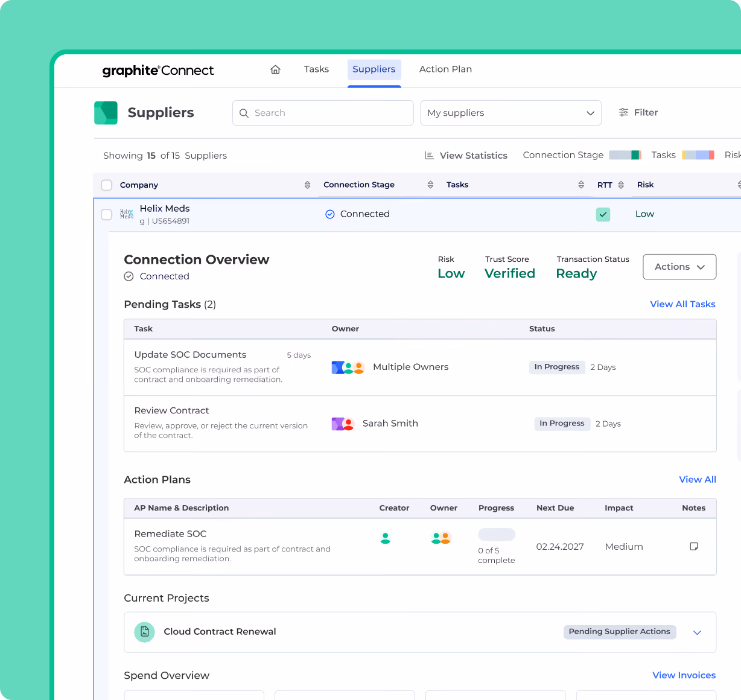741x700 pixels.
Task: Sort by RTT column arrows
Action: pos(621,185)
